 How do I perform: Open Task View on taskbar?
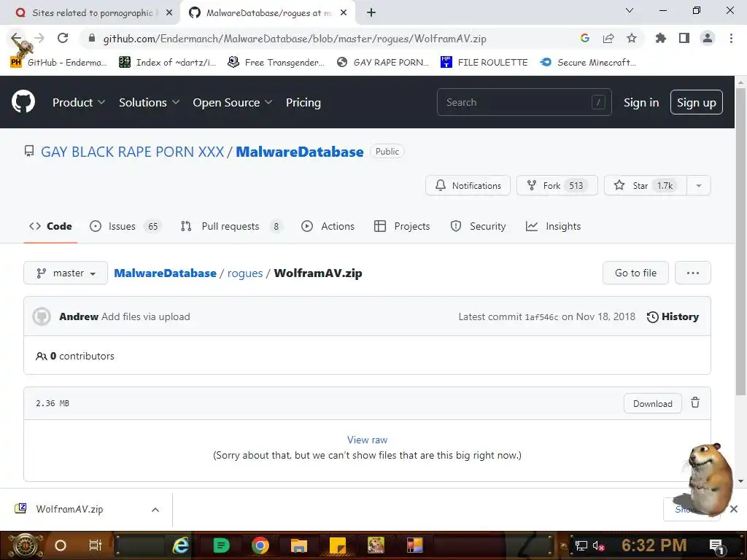96,545
